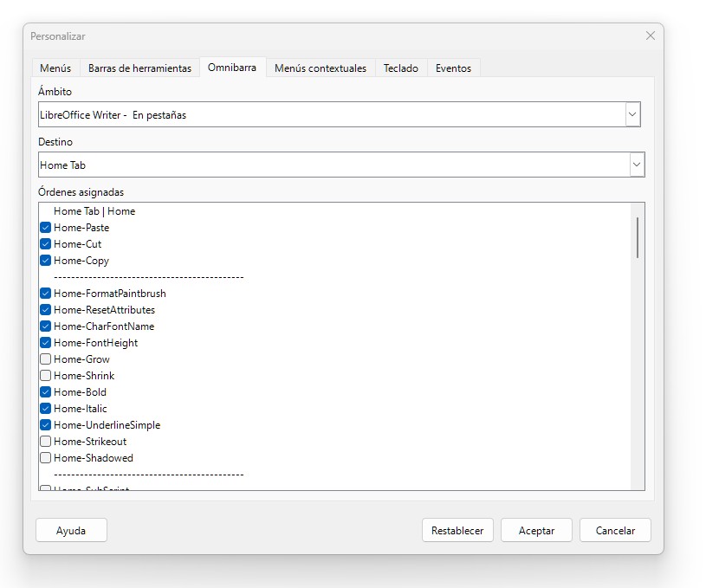
Task: Open the Destino dropdown arrow
Action: coord(637,165)
